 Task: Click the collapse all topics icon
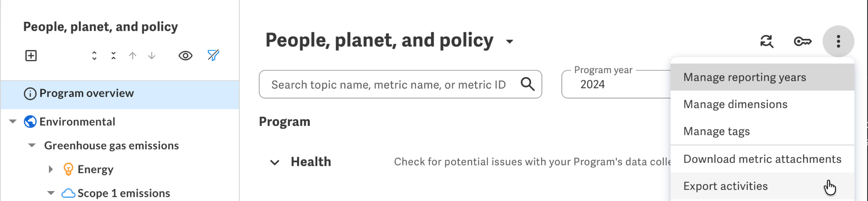113,56
